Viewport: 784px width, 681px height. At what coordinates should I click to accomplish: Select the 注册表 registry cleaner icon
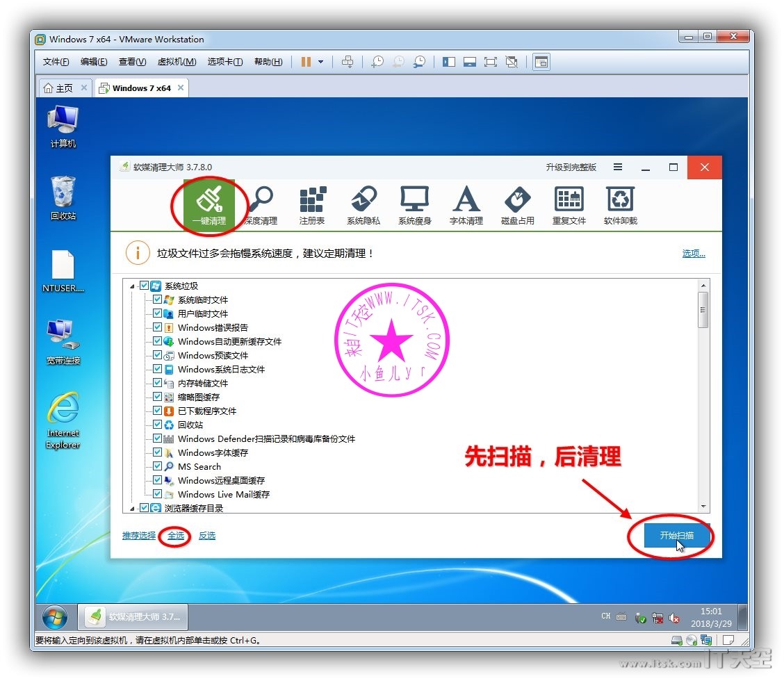pos(312,204)
